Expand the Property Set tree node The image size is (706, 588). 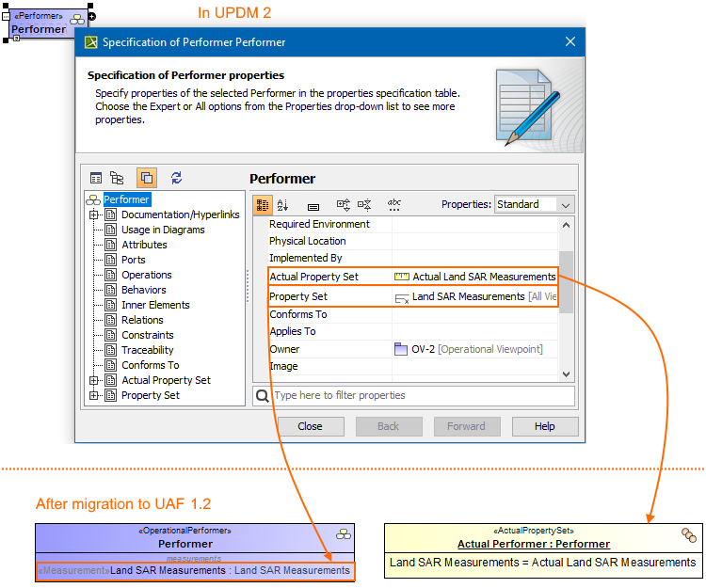point(93,395)
